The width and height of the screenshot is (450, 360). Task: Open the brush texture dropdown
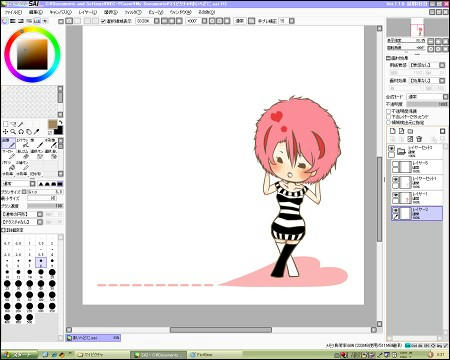pos(22,222)
